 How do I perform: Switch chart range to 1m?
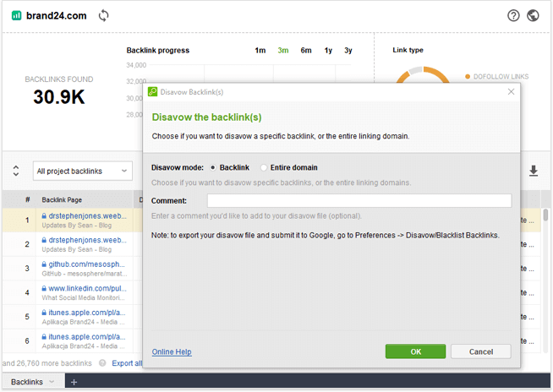point(260,51)
